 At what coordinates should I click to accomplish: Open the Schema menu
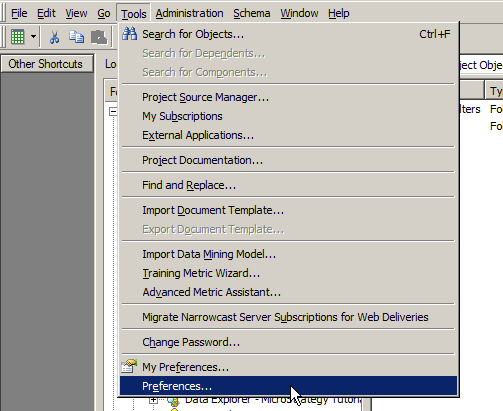[252, 13]
